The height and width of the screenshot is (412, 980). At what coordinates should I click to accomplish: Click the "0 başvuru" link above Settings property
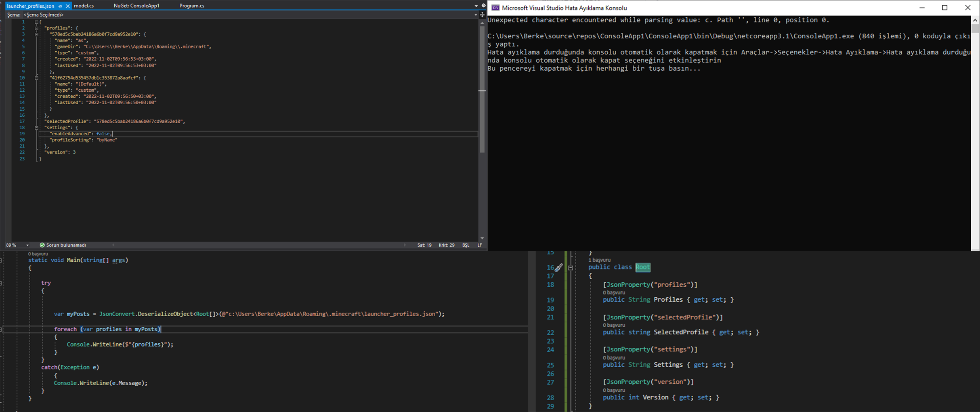tap(614, 358)
